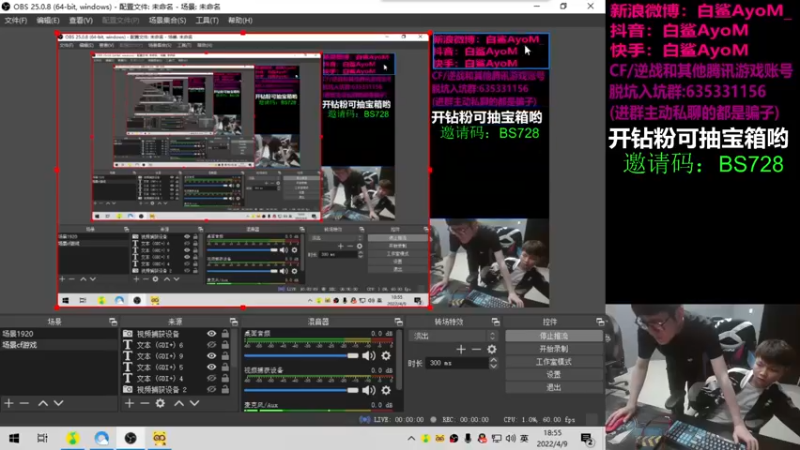Open QQ Music from taskbar
The image size is (800, 450).
coord(72,438)
